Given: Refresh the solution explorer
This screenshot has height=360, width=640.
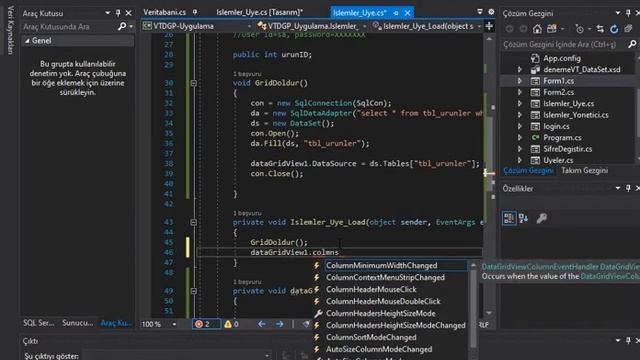Looking at the screenshot, I should click(x=614, y=29).
